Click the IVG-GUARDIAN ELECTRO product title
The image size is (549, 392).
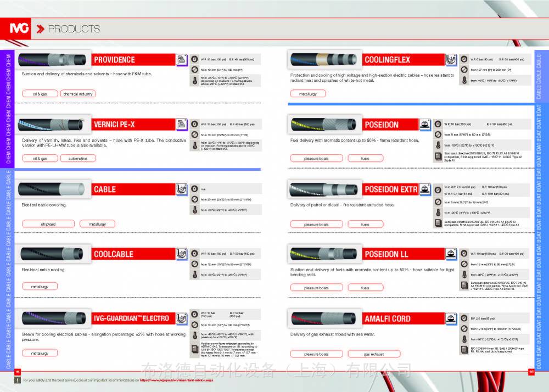coord(131,318)
